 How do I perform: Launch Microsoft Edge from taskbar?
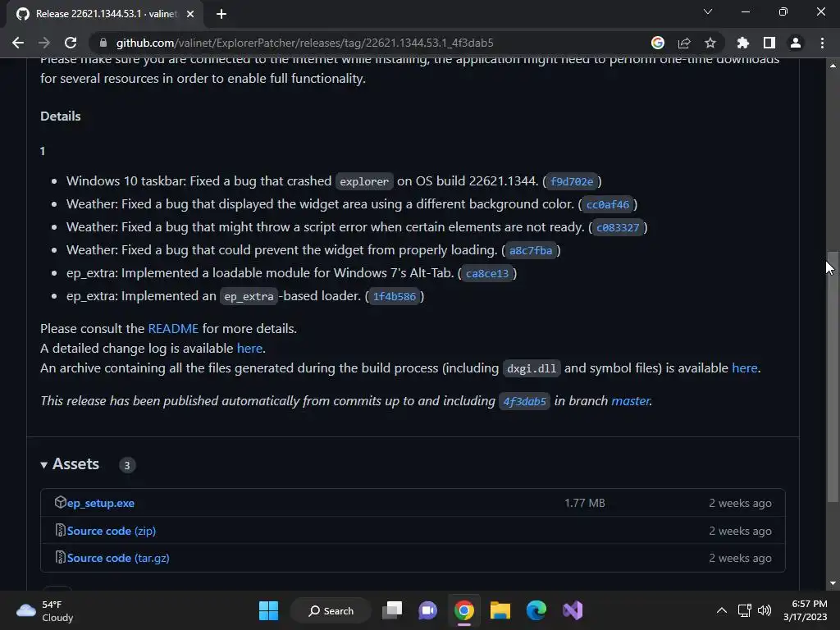click(x=536, y=610)
